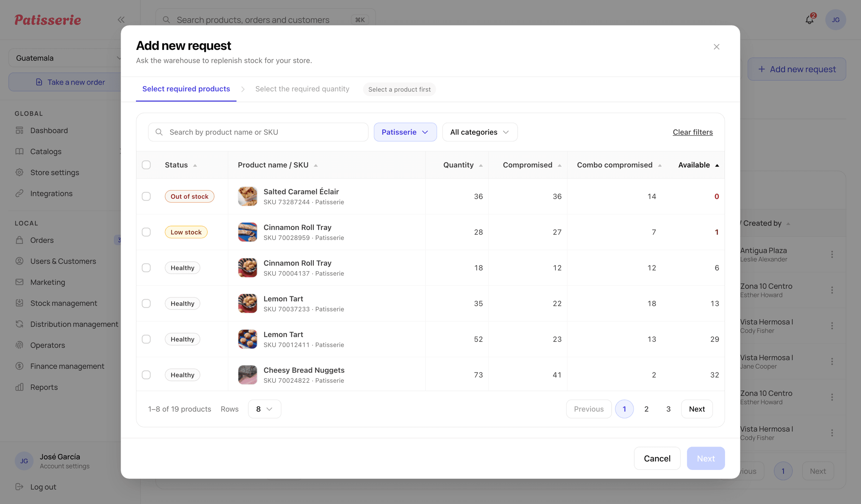Check Lemon Tart SKU 70037233 row

coord(146,303)
